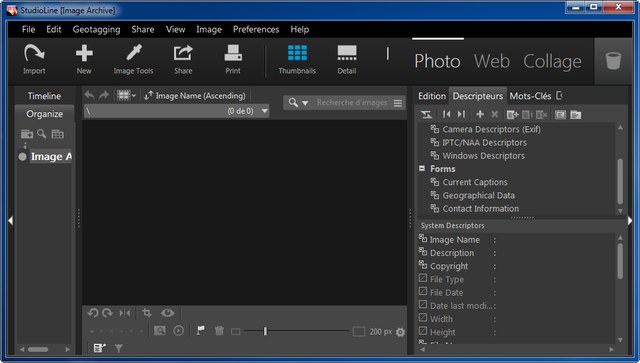640x363 pixels.
Task: Click the forward navigation arrow
Action: pyautogui.click(x=104, y=95)
